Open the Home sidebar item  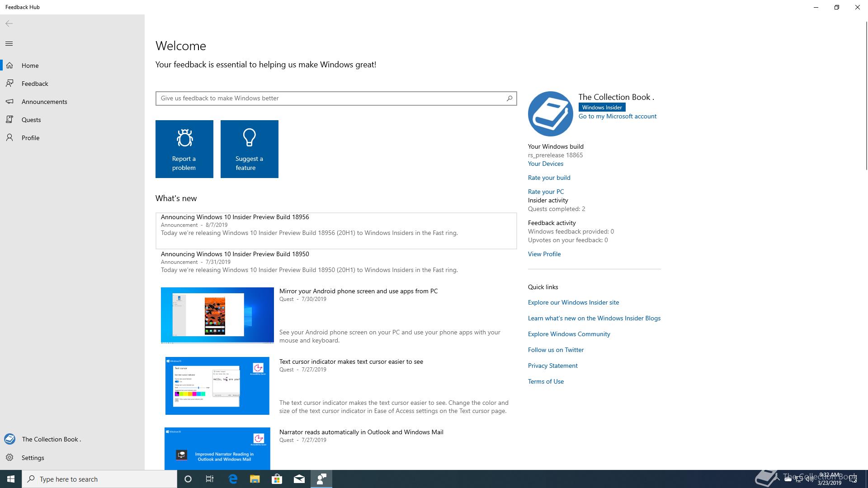pos(72,66)
